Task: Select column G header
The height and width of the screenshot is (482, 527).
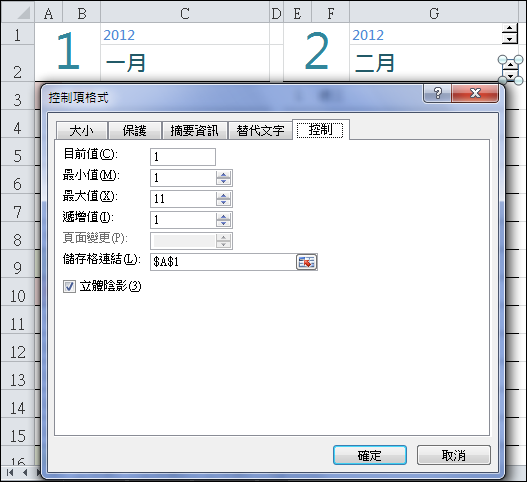Action: (434, 13)
